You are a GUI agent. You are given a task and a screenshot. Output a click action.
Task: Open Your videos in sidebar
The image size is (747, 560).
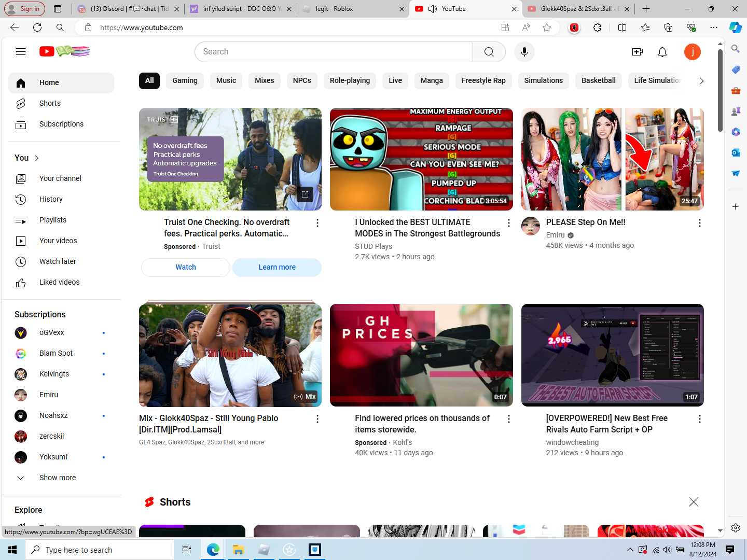[x=61, y=241]
